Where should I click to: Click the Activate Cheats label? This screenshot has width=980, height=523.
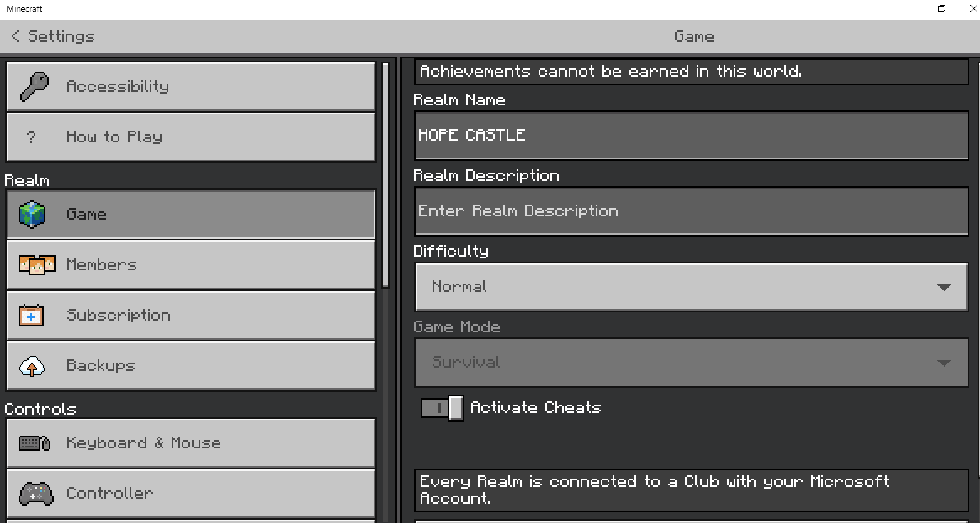[x=536, y=408]
